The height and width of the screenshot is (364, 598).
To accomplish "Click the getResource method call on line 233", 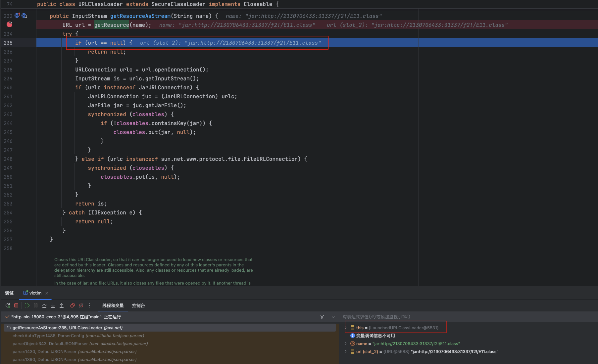I will (112, 25).
